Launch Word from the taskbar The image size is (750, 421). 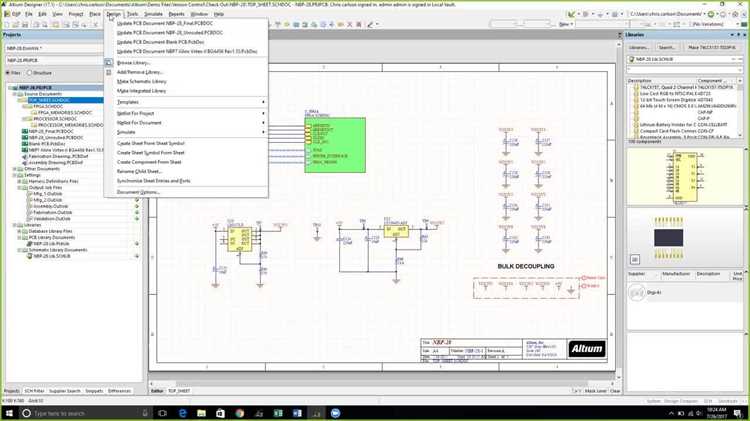(297, 413)
